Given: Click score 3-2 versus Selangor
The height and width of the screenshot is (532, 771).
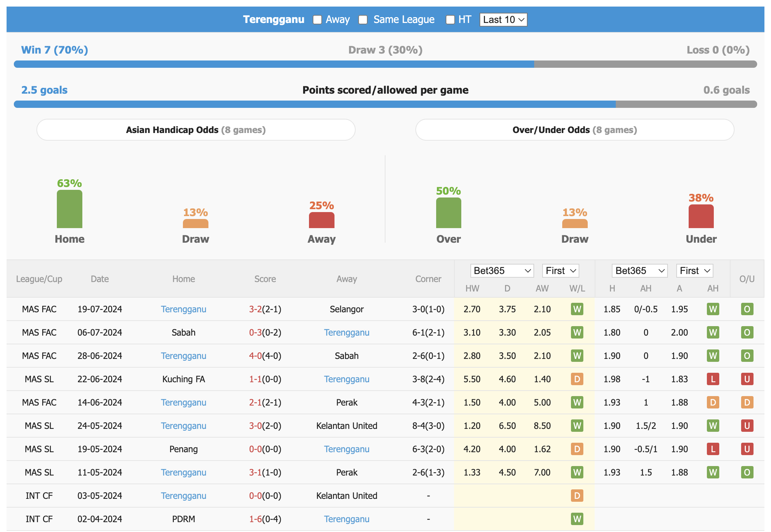Looking at the screenshot, I should tap(255, 309).
